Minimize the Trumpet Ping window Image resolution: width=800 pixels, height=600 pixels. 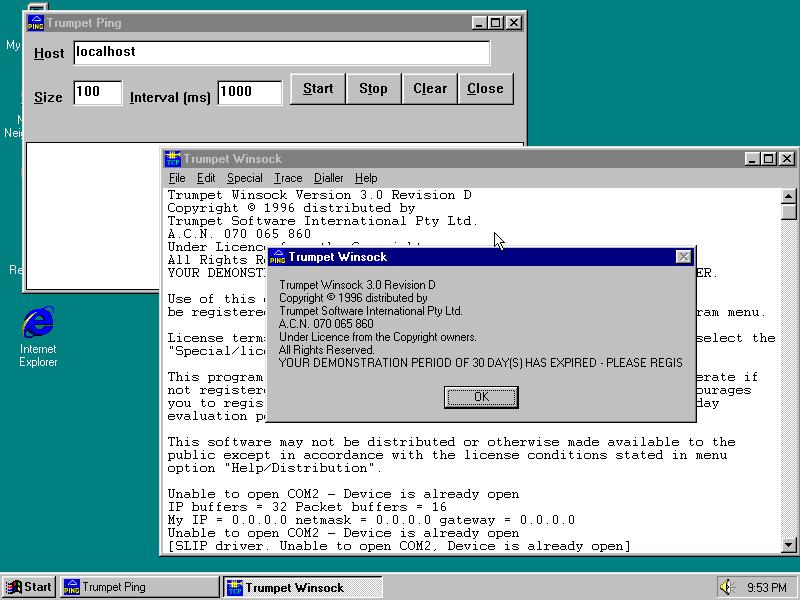pyautogui.click(x=479, y=23)
